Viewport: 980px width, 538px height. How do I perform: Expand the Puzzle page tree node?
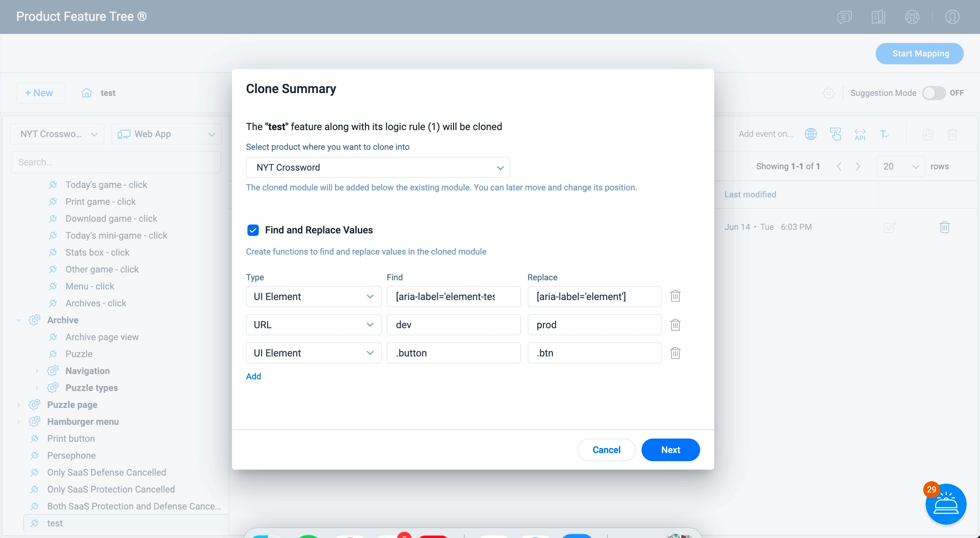click(x=19, y=405)
